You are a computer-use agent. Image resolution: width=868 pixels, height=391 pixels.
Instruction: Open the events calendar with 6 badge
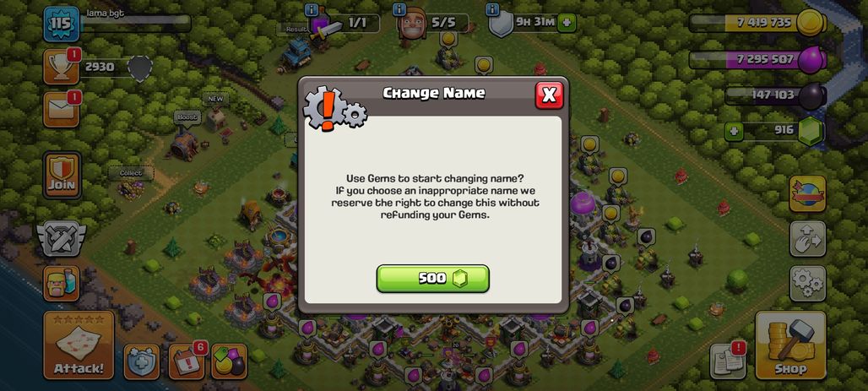[x=187, y=361]
